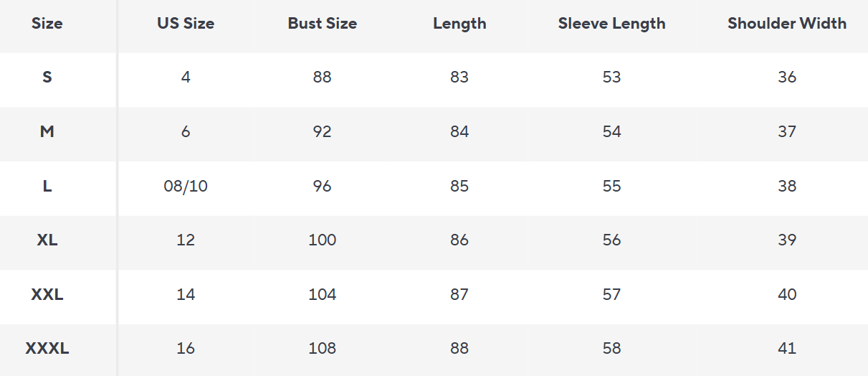Click shoulder width value 36
The width and height of the screenshot is (868, 376).
pyautogui.click(x=787, y=77)
